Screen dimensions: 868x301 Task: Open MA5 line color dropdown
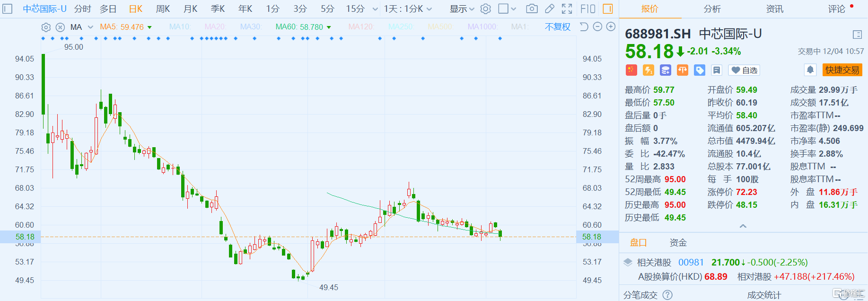pyautogui.click(x=150, y=27)
